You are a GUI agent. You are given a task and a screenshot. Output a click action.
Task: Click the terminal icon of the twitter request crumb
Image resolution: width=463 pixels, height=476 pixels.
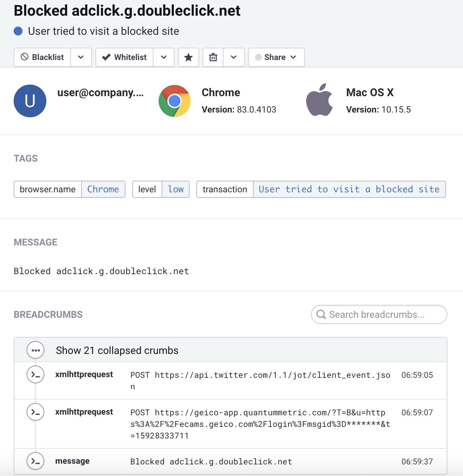(x=35, y=375)
